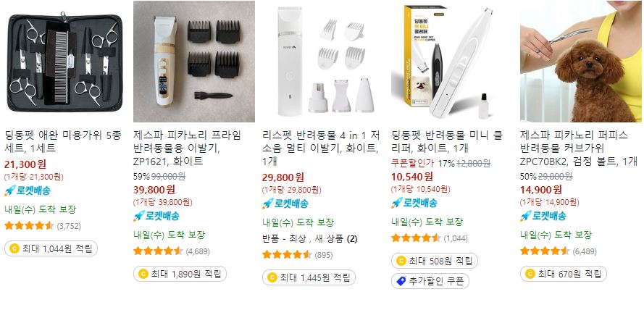Click the 추가할인 쿠폰 button
Image resolution: width=644 pixels, height=310 pixels.
430,281
